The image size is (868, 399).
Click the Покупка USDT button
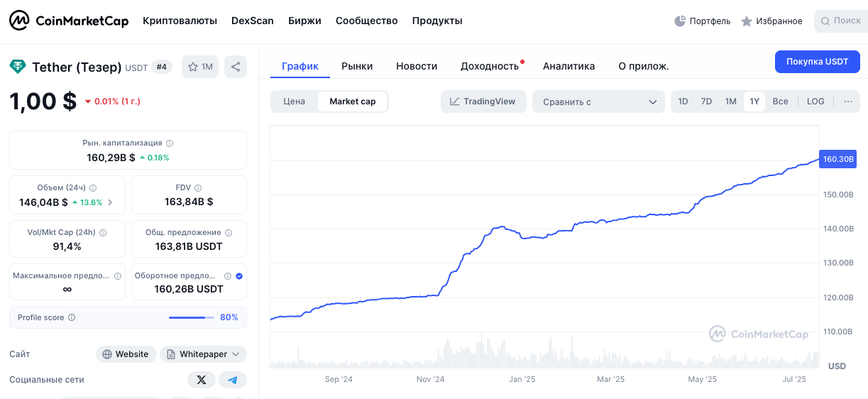tap(817, 62)
